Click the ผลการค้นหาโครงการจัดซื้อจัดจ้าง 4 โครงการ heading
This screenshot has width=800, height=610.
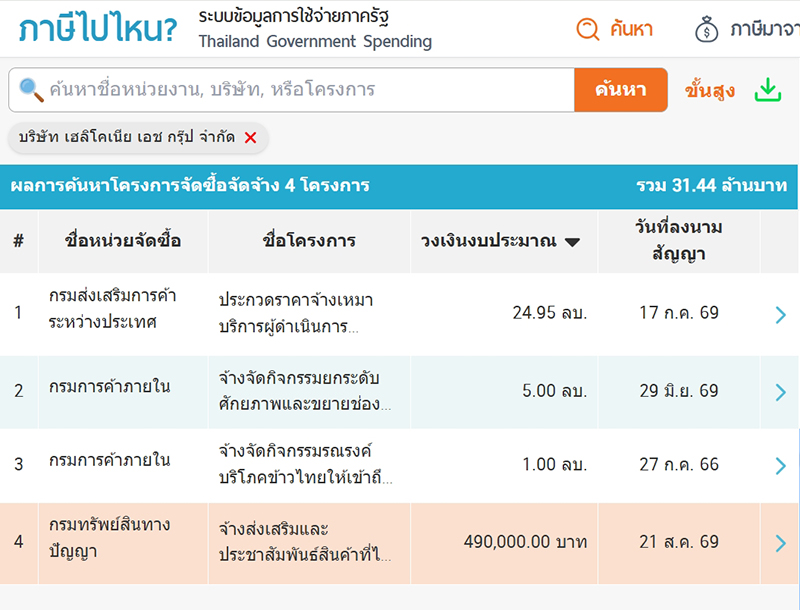click(190, 186)
